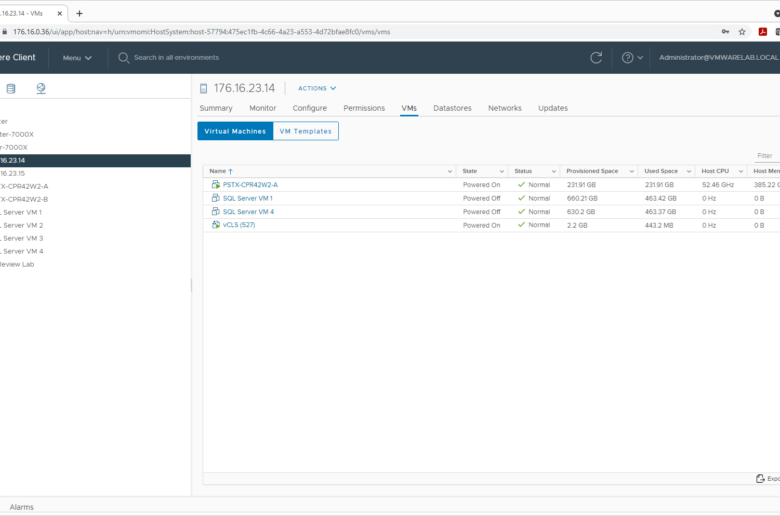Screen dimensions: 780x516
Task: Click the Filter input above the table
Action: (766, 156)
